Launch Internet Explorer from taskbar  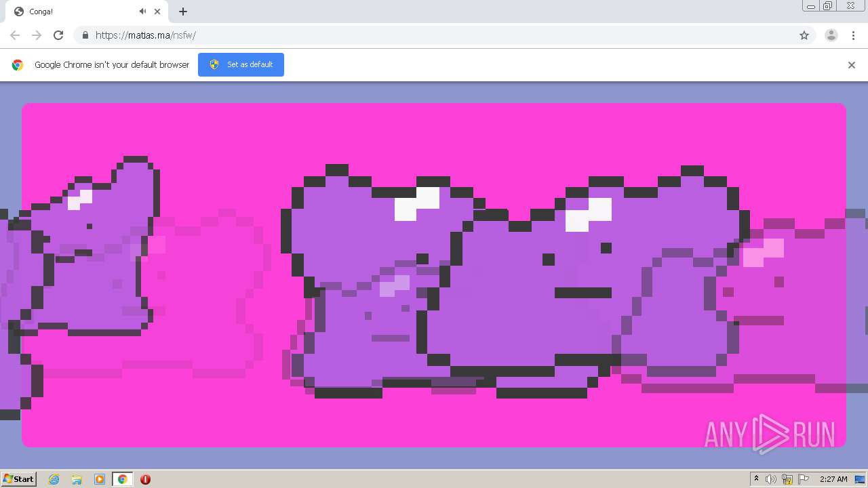[x=54, y=479]
